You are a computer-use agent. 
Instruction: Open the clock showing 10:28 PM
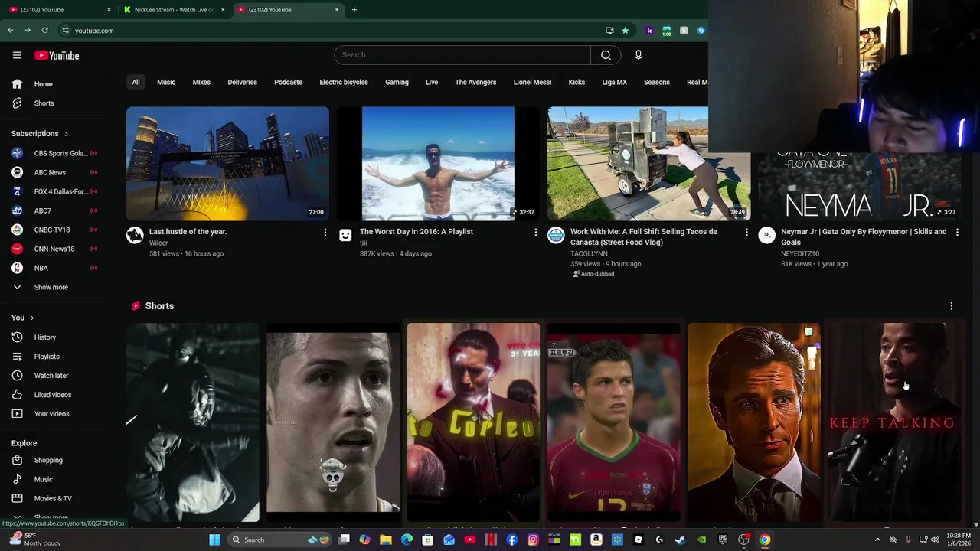click(x=959, y=540)
